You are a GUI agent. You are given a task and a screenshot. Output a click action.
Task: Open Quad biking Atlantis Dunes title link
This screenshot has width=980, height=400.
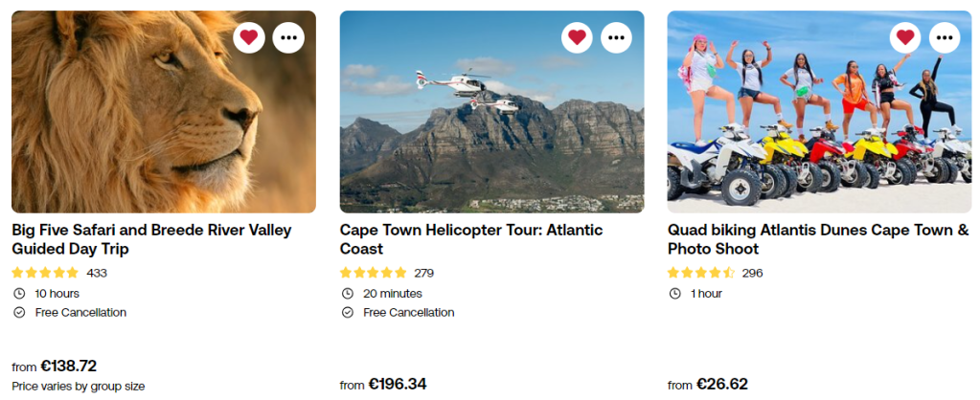click(818, 239)
